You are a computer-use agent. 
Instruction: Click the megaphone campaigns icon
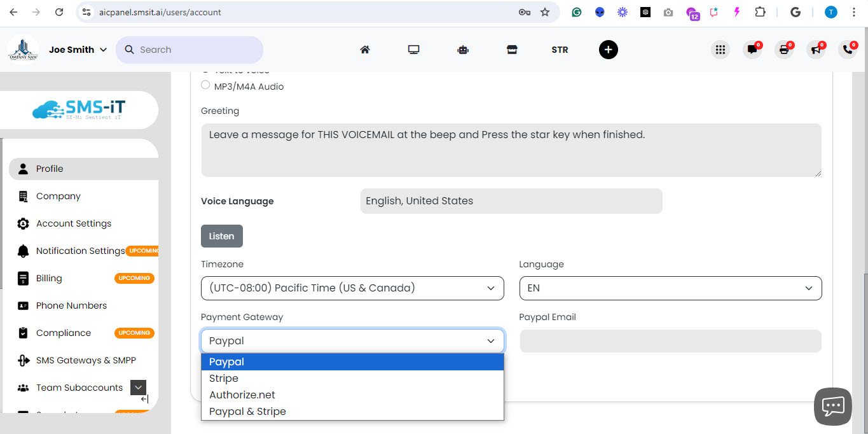816,49
